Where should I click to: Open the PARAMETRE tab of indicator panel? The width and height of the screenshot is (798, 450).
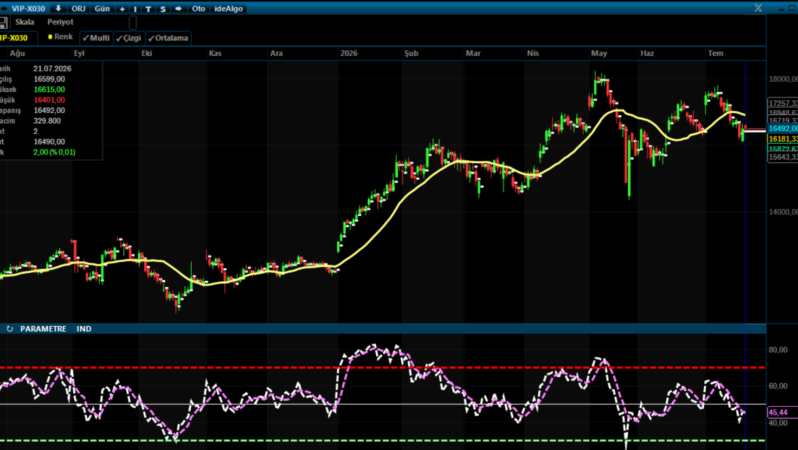click(x=43, y=329)
